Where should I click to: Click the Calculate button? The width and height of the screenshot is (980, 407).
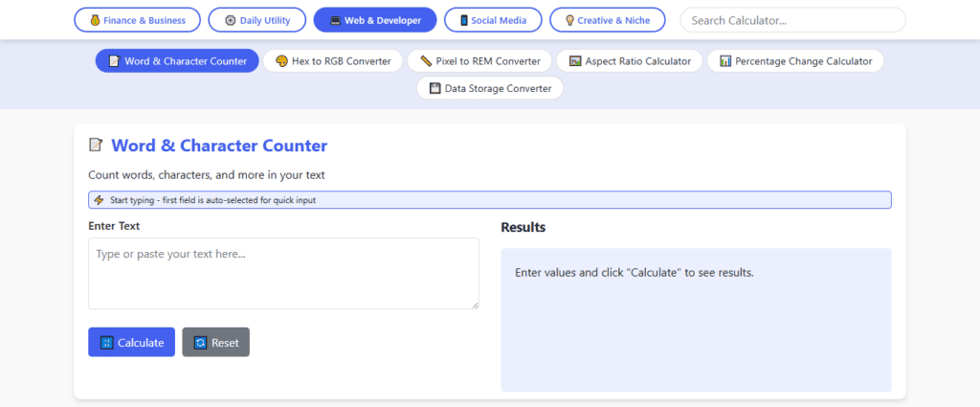(131, 342)
